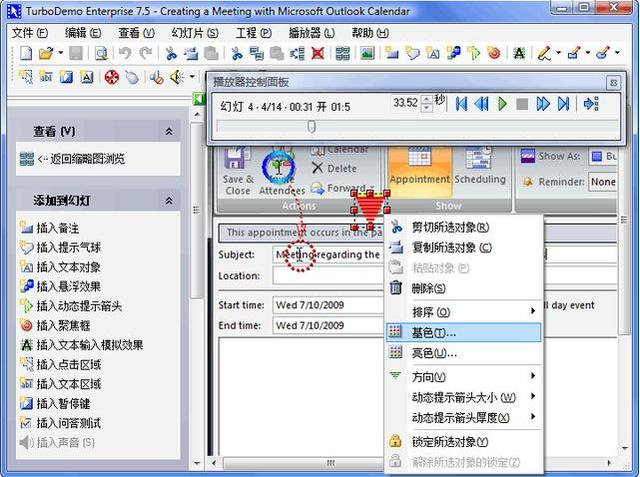Click the text typing simulation 'A' toolbar icon

(519, 53)
